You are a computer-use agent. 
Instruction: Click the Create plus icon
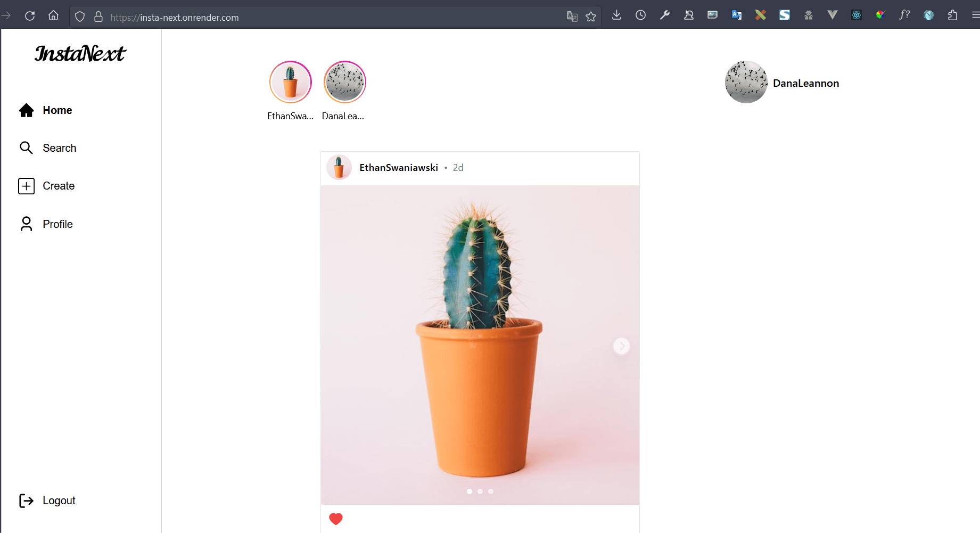(x=26, y=186)
